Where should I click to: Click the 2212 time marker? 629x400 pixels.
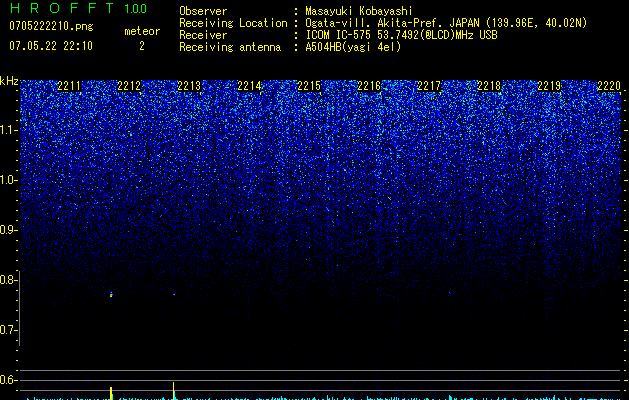(129, 86)
